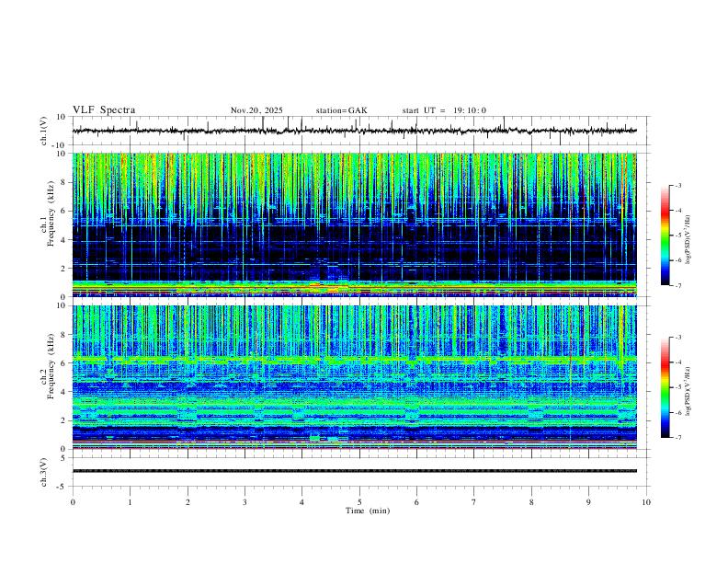
Task: Click the red emission patch near 1 kHz in ch.1 spectrogram
Action: [x=314, y=284]
